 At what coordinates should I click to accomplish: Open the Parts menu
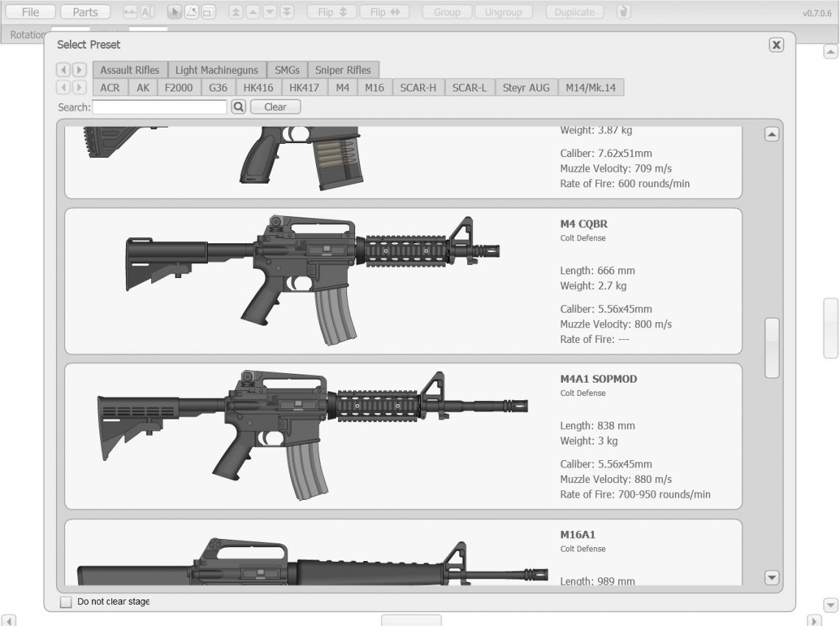(x=85, y=12)
